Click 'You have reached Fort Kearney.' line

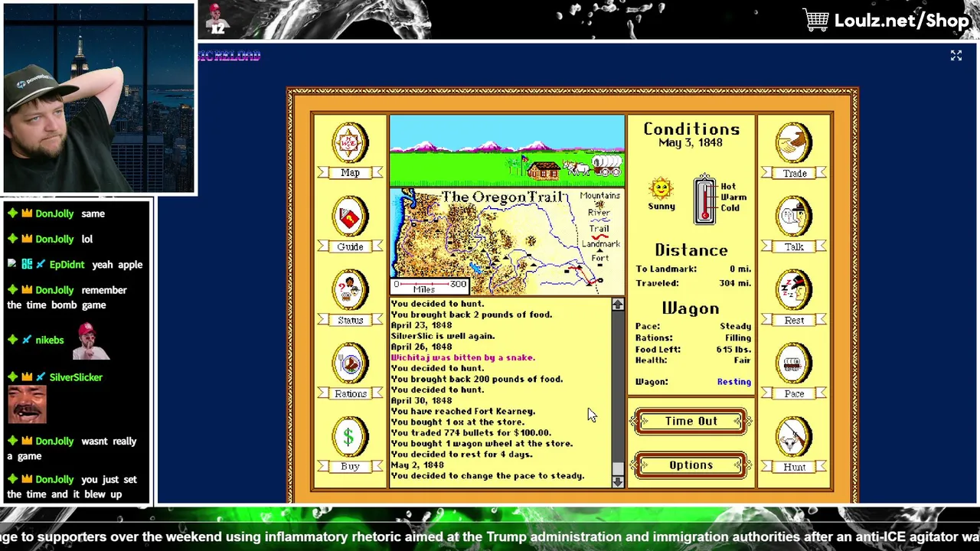tap(462, 411)
